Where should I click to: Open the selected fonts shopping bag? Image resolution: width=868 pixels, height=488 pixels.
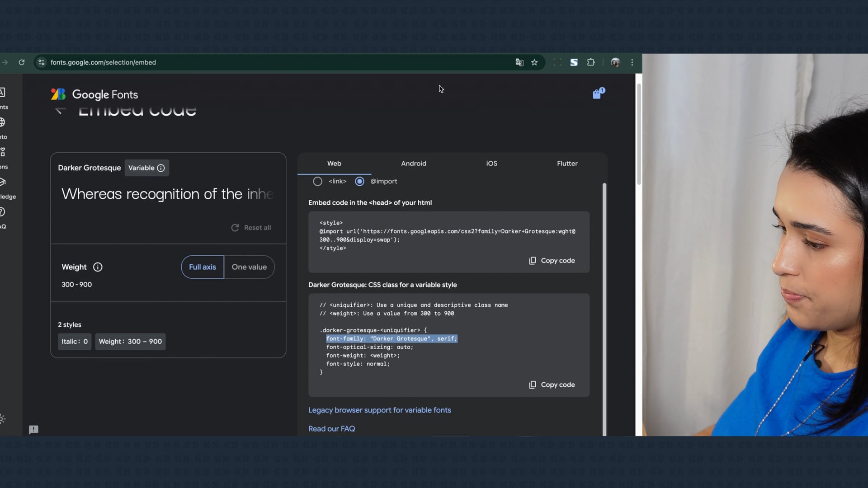coord(598,94)
